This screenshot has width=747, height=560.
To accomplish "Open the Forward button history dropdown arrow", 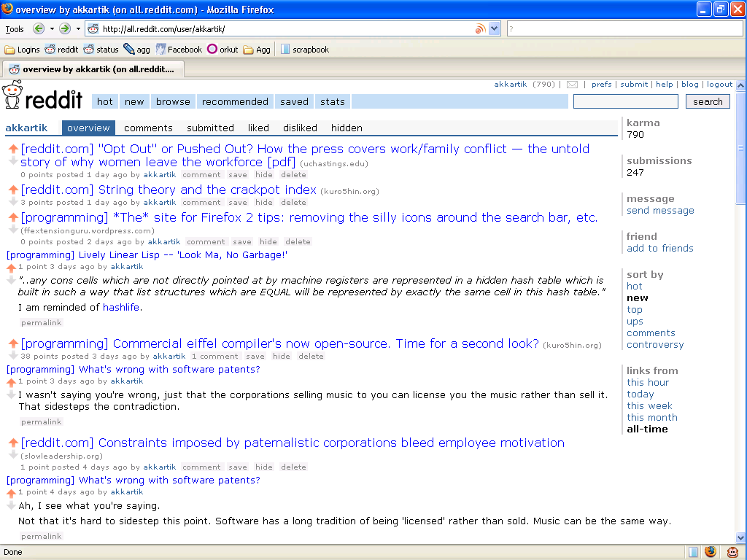I will pos(78,29).
